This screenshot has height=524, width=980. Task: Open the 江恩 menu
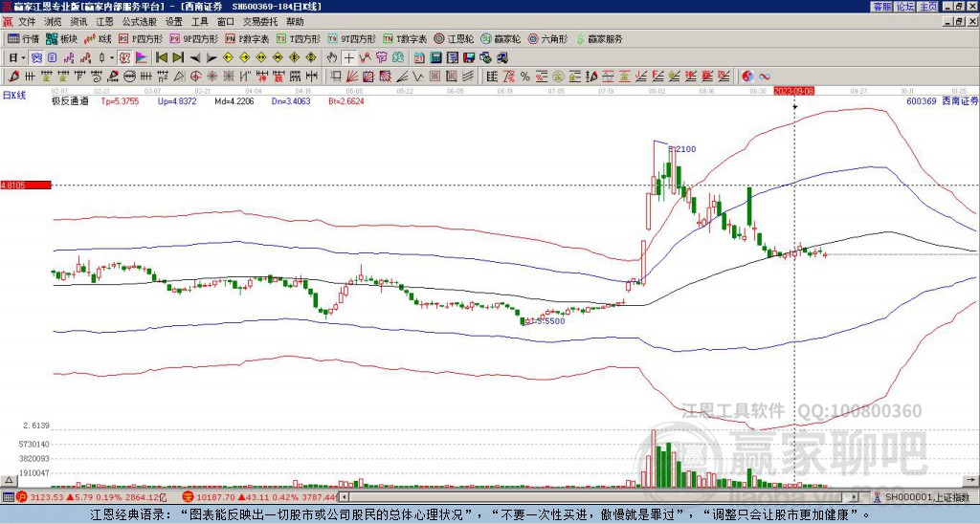pyautogui.click(x=104, y=22)
